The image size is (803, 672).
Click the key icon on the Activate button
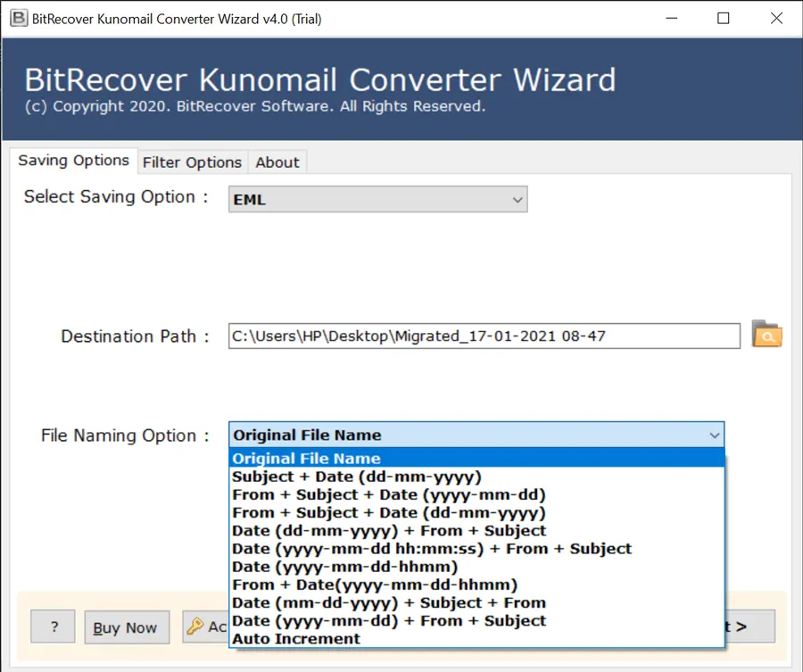click(195, 626)
